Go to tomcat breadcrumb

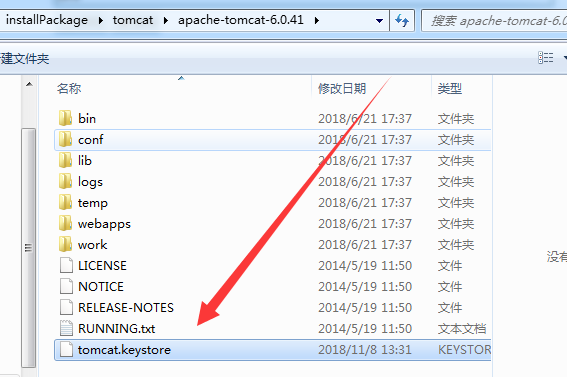coord(133,20)
